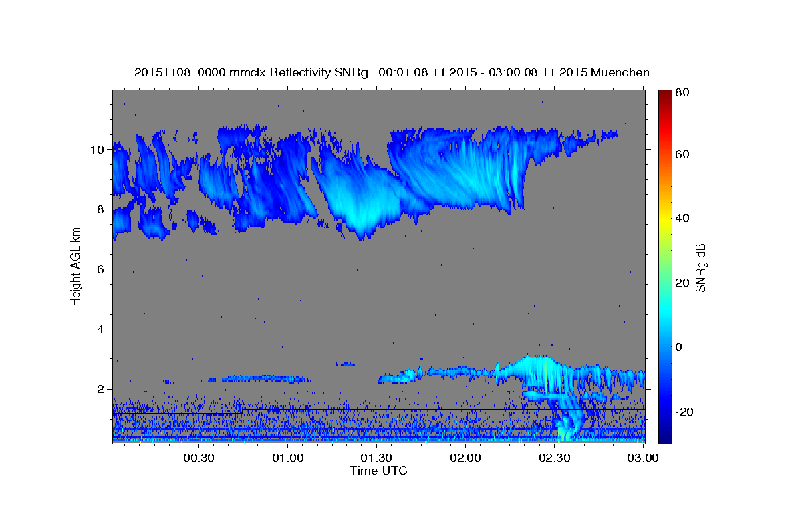The height and width of the screenshot is (532, 798).
Task: Click the colorbar label '40'
Action: pos(681,218)
